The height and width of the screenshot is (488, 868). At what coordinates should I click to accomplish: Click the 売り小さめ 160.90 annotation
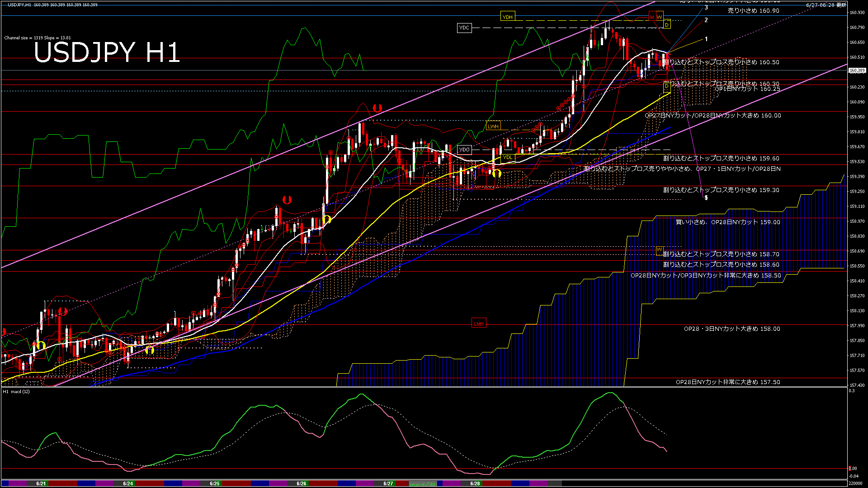coord(754,10)
